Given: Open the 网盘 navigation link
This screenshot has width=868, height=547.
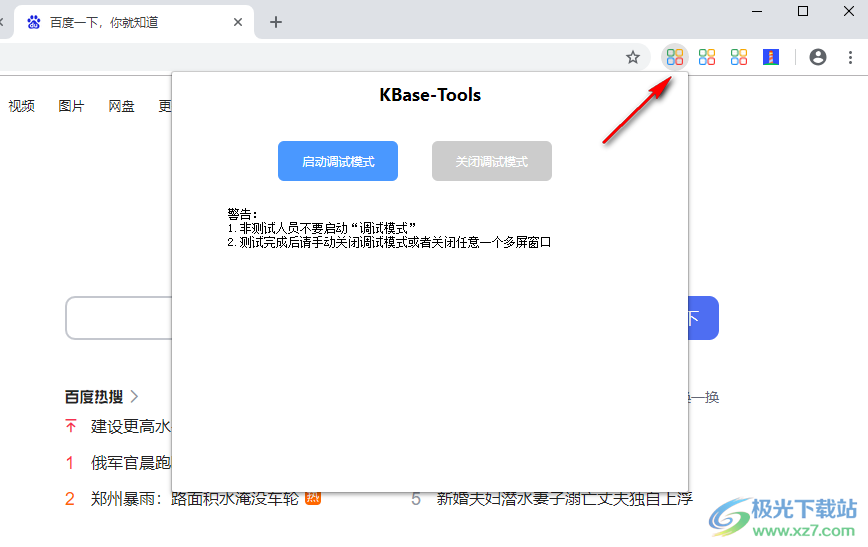Looking at the screenshot, I should point(121,106).
